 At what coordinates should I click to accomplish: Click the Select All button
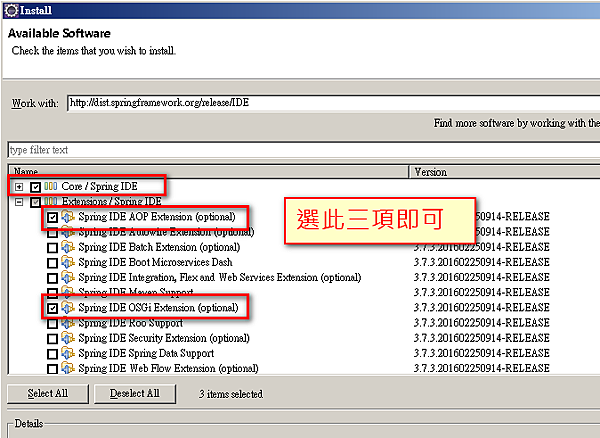(x=48, y=394)
